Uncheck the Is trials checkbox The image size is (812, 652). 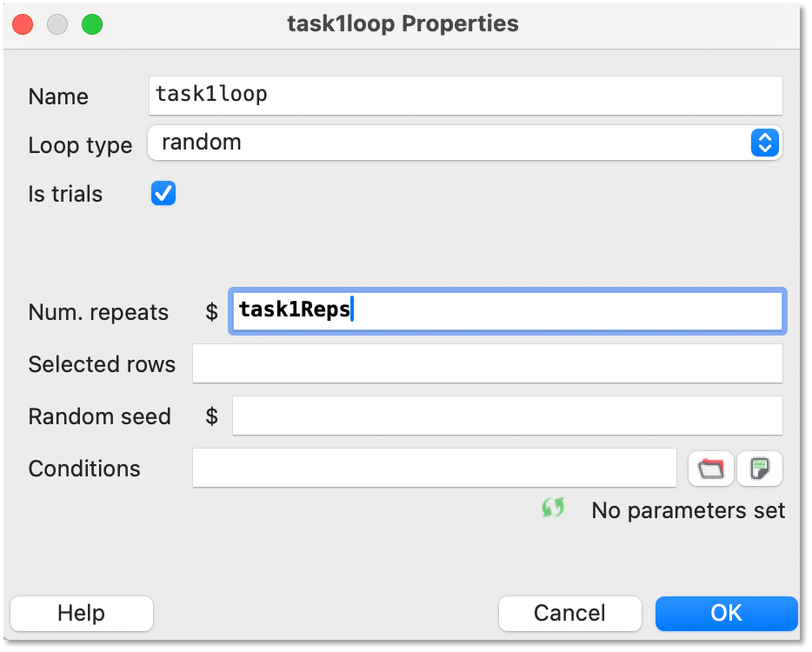163,193
